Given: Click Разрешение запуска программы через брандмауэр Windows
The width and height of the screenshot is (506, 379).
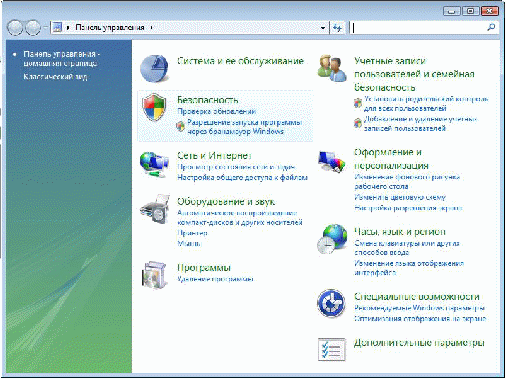Looking at the screenshot, I should pyautogui.click(x=244, y=127).
